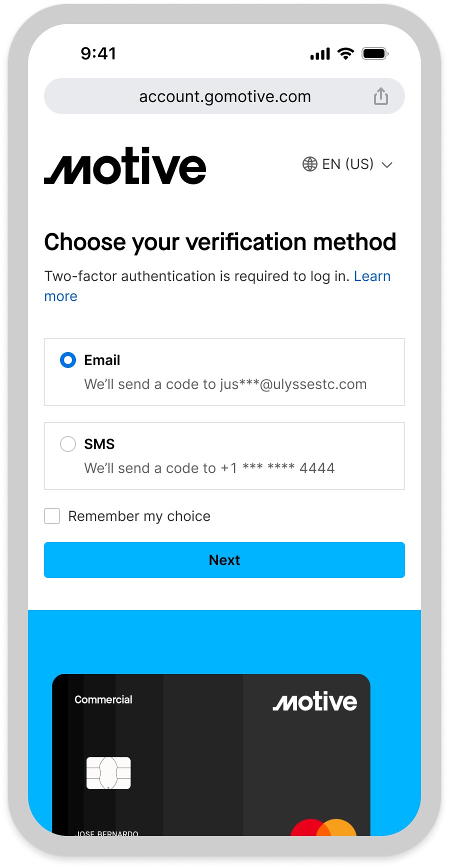Select the Email radio button
The width and height of the screenshot is (449, 868).
point(68,360)
